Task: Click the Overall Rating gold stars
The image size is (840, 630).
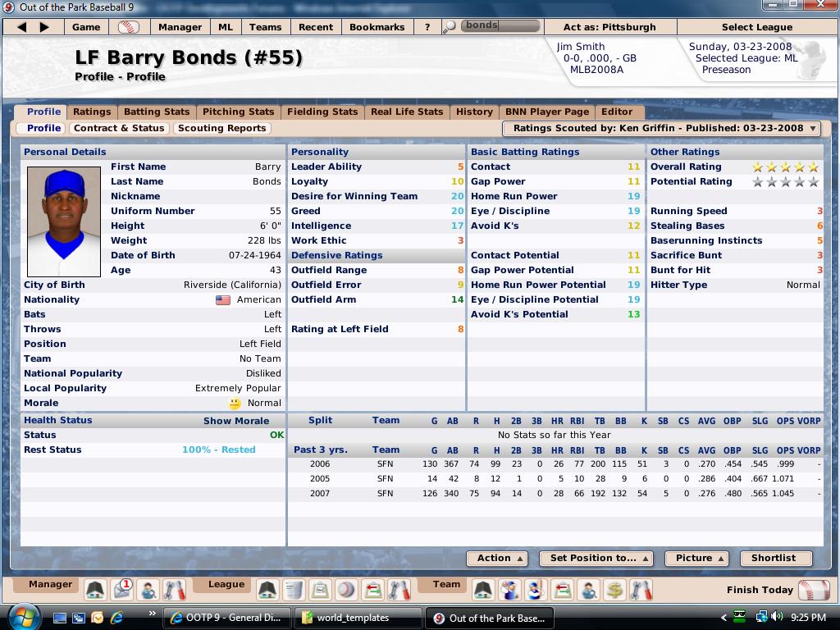Action: (785, 167)
